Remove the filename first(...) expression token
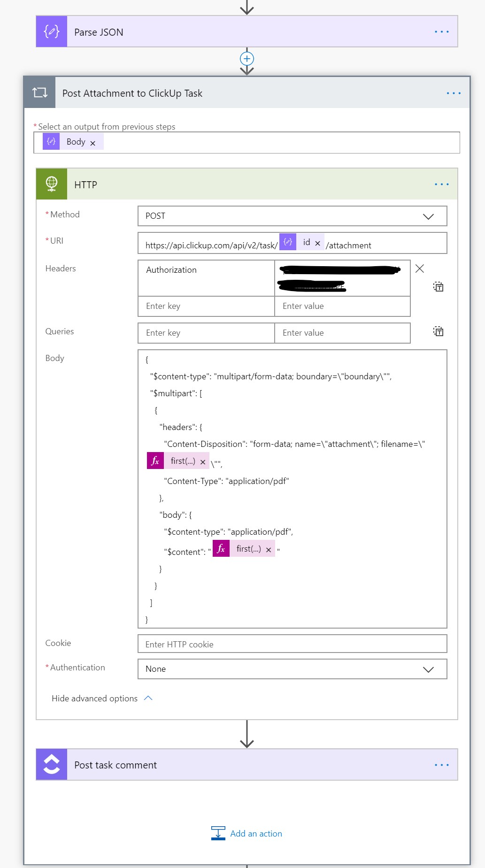Viewport: 485px width, 868px height. [203, 462]
